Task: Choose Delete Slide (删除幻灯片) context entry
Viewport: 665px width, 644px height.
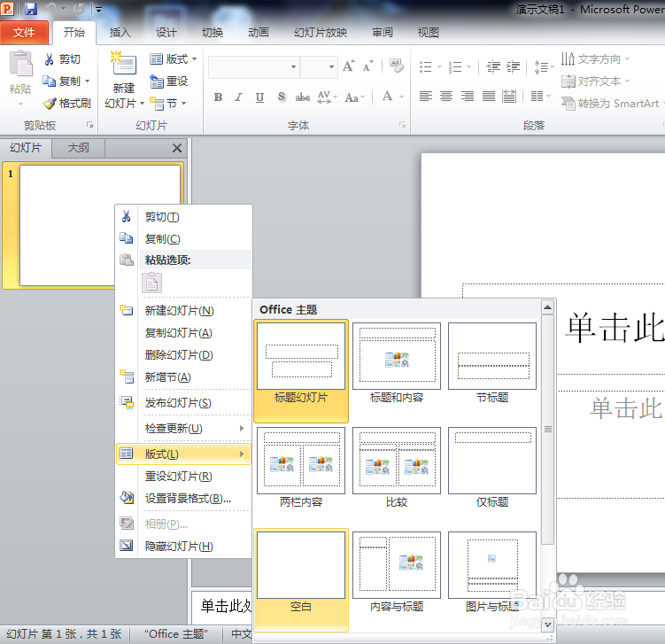Action: (x=184, y=354)
